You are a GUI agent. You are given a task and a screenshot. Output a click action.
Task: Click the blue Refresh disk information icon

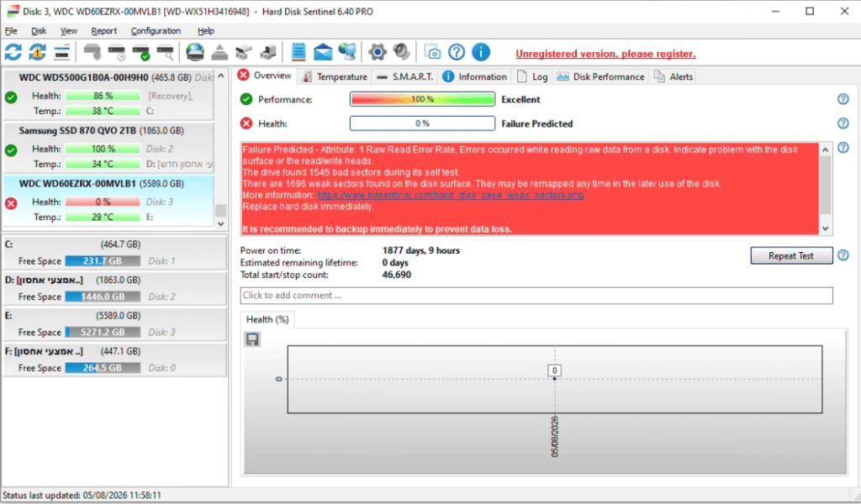pyautogui.click(x=13, y=52)
